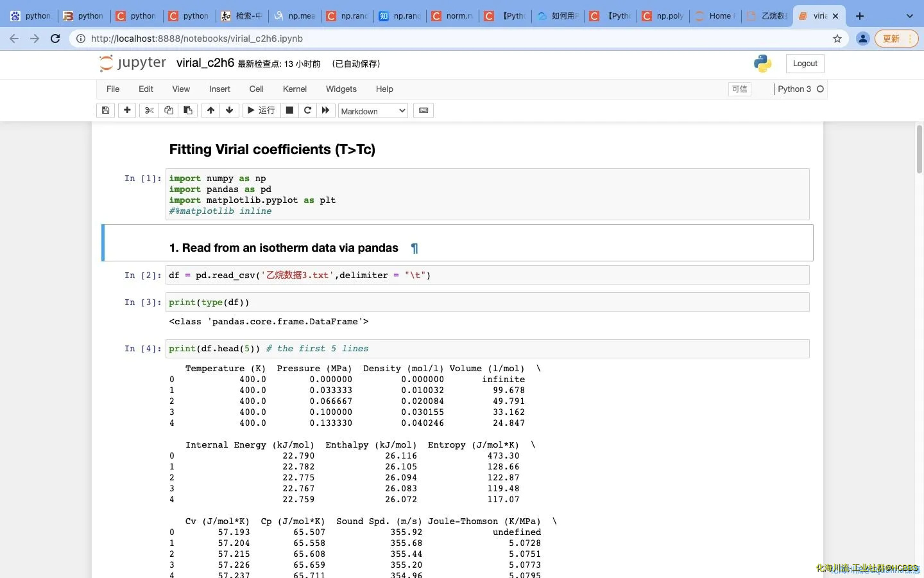Viewport: 924px width, 578px height.
Task: Open the Widgets menu
Action: click(341, 89)
